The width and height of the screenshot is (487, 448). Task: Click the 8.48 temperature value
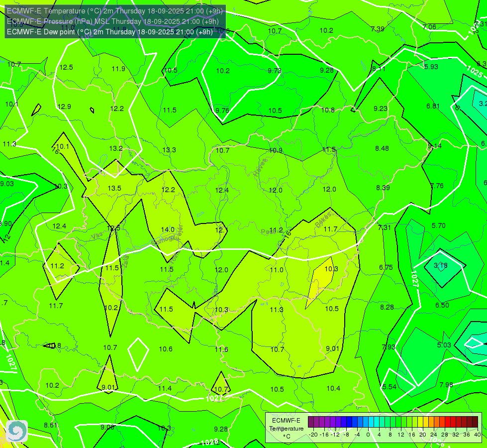click(x=382, y=148)
